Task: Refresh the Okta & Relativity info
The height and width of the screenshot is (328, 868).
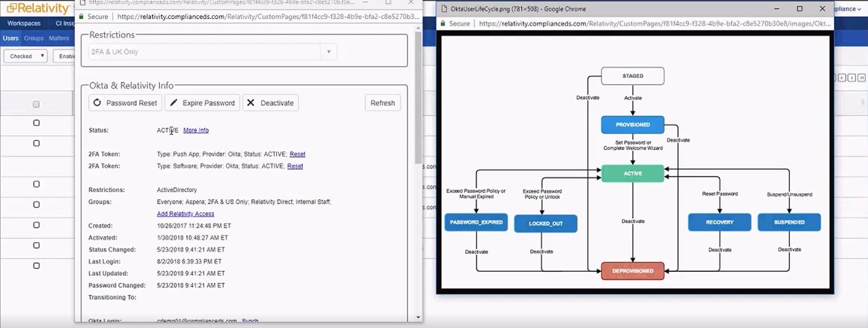Action: 383,103
